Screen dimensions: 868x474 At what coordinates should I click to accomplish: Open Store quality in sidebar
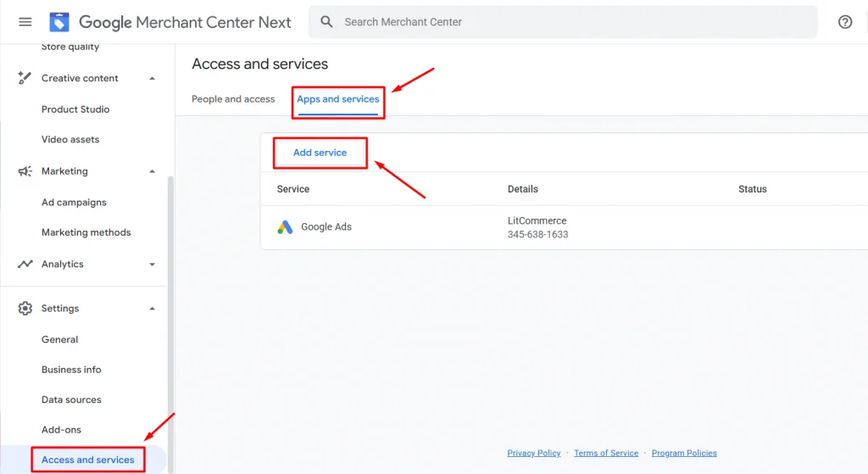[x=70, y=47]
